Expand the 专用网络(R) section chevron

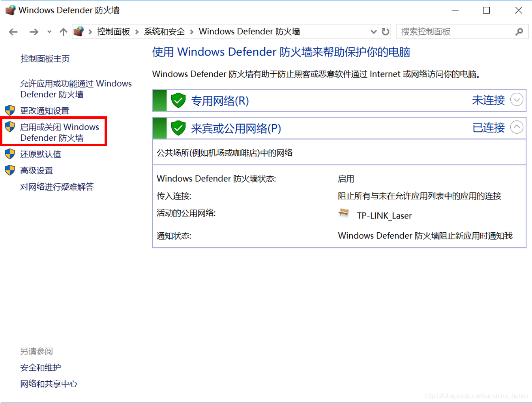tap(517, 100)
